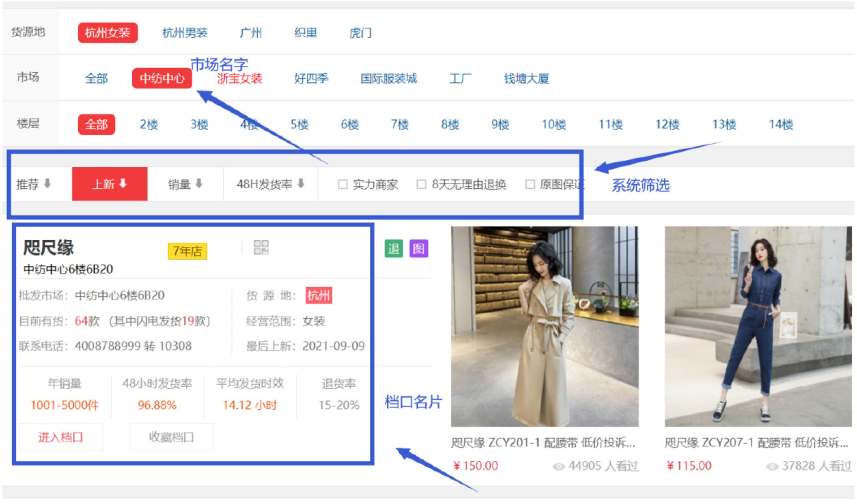Click the 64款 stock count
The image size is (857, 504).
click(87, 321)
